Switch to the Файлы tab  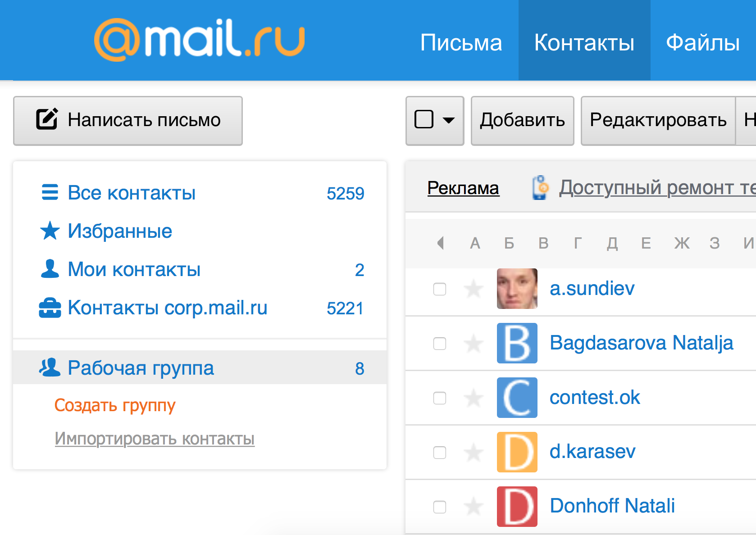coord(703,42)
